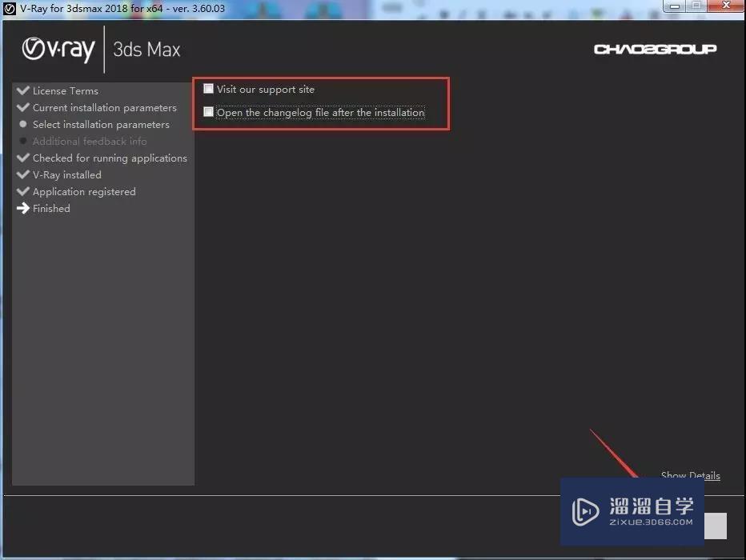Click the V-Ray 3ds Max logo
The height and width of the screenshot is (560, 746).
coord(102,50)
